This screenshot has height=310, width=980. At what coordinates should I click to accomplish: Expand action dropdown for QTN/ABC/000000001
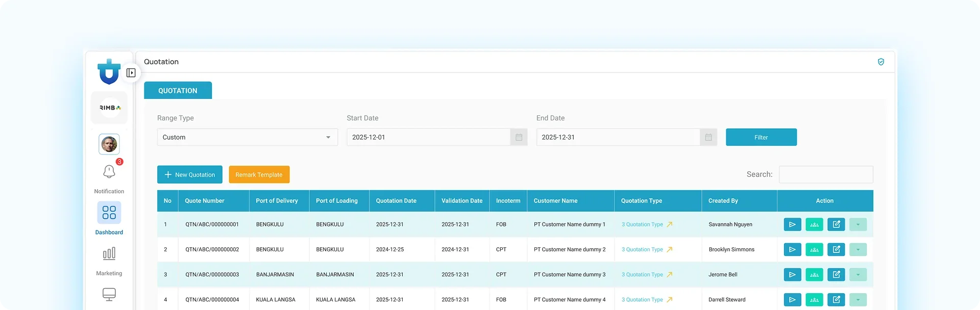[x=858, y=224]
